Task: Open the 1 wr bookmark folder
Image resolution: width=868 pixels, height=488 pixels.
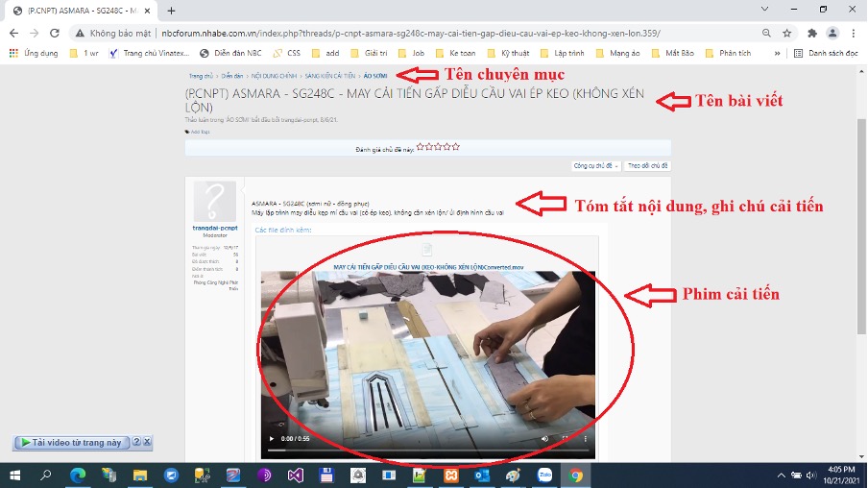Action: (x=84, y=53)
